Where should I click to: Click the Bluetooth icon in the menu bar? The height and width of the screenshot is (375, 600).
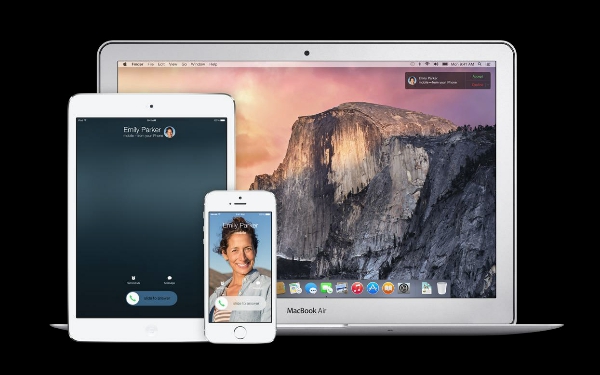419,64
